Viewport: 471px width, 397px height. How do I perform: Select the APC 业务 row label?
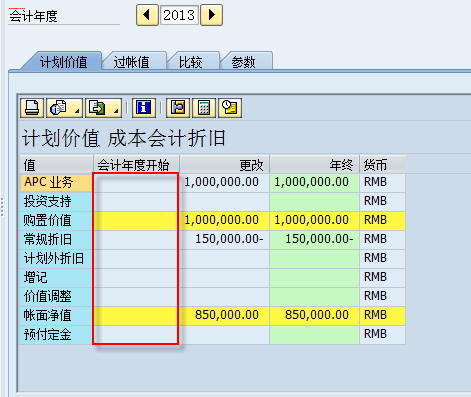(56, 182)
